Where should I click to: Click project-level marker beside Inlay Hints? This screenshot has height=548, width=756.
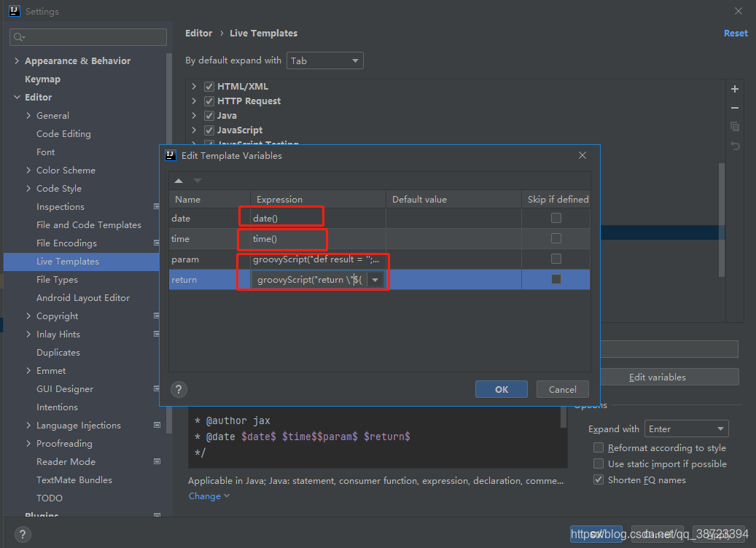[157, 334]
